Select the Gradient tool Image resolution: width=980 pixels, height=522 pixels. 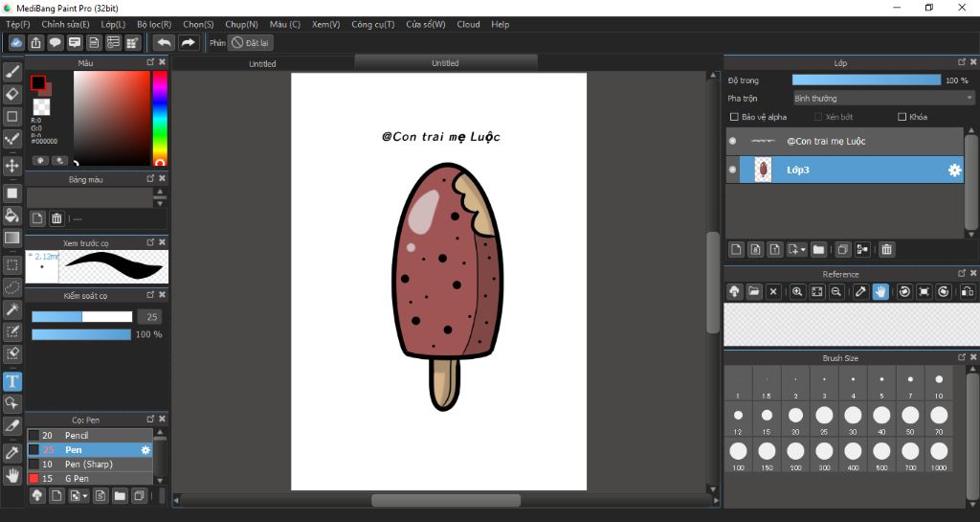click(11, 238)
